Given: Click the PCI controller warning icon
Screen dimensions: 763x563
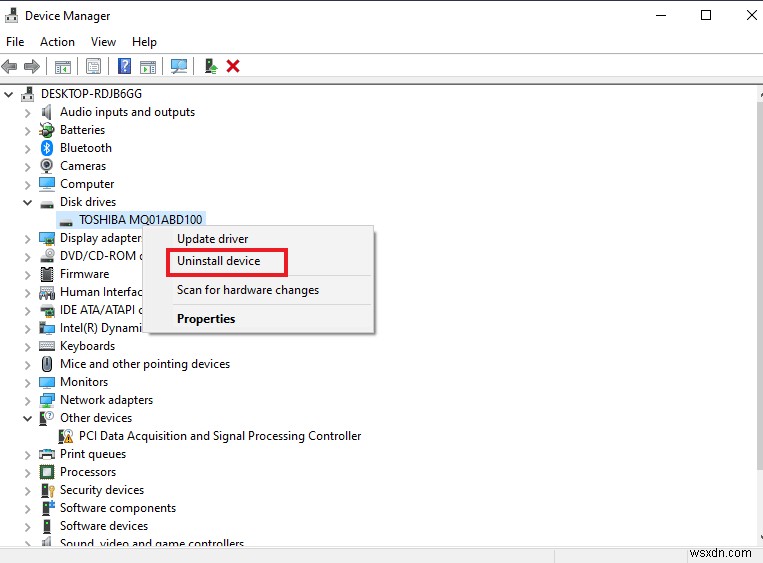Looking at the screenshot, I should click(x=66, y=436).
